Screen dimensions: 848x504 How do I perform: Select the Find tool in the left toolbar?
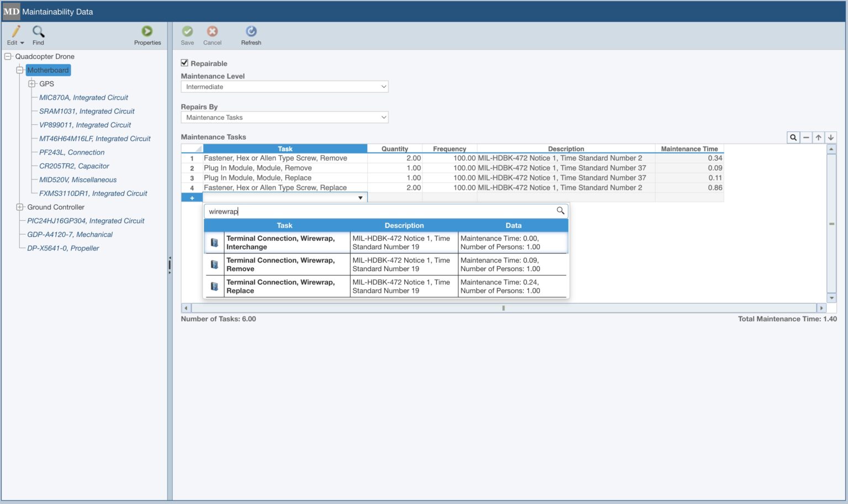point(38,35)
